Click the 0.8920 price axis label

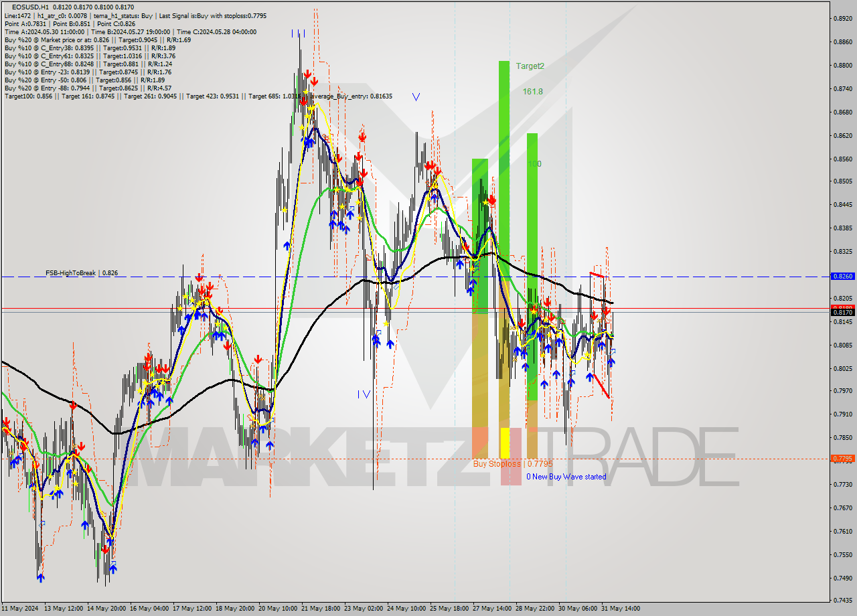842,19
